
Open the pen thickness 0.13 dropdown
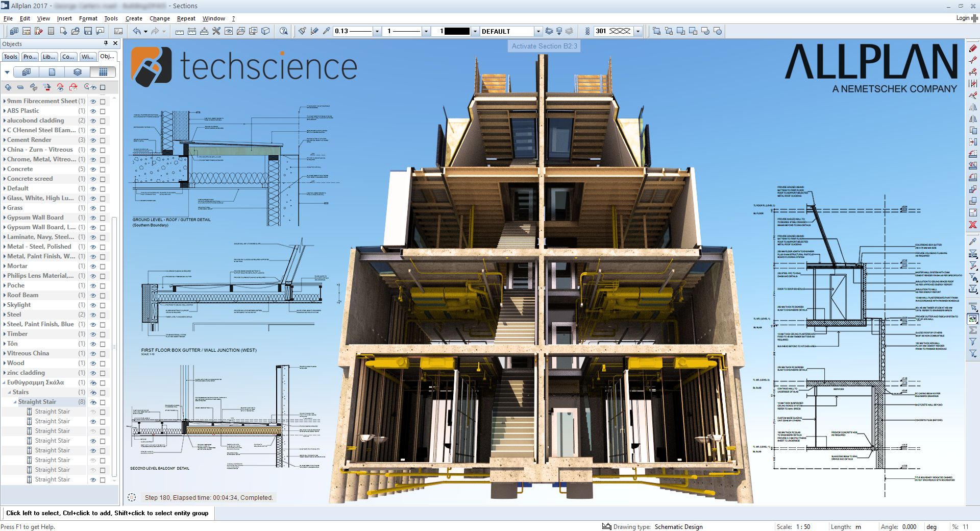pyautogui.click(x=377, y=31)
